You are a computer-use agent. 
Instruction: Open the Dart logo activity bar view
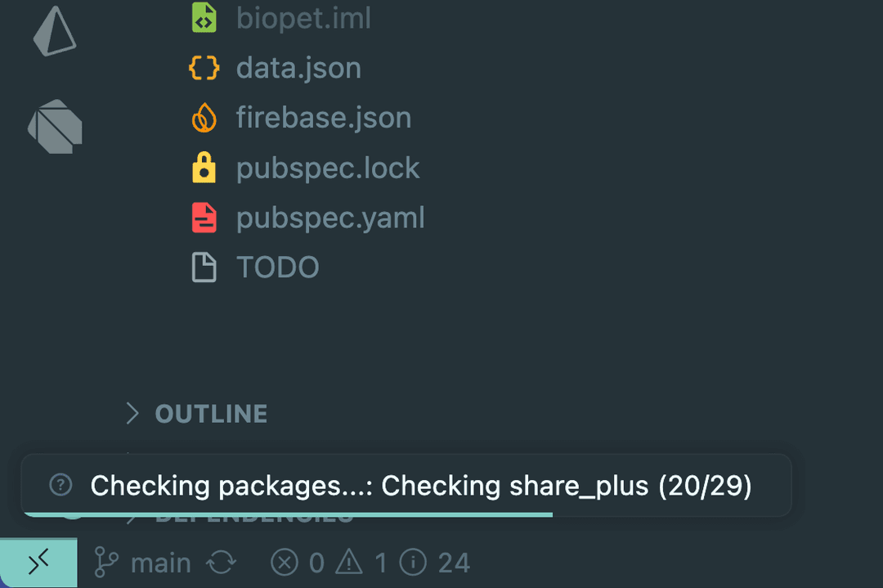pyautogui.click(x=55, y=127)
